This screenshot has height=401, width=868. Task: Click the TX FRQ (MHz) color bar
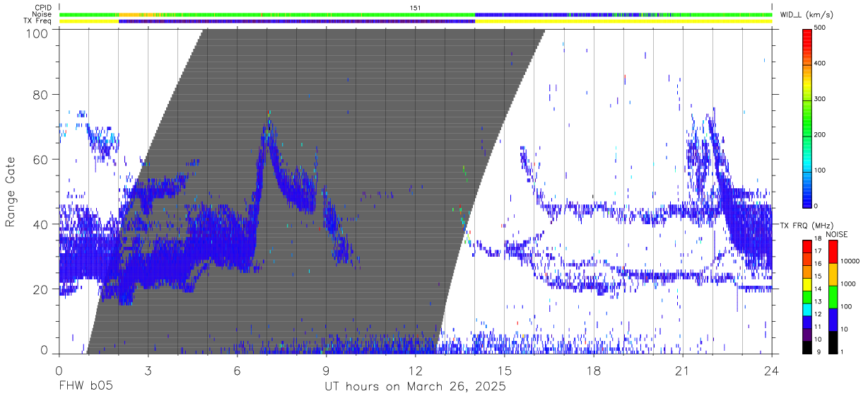tap(807, 296)
